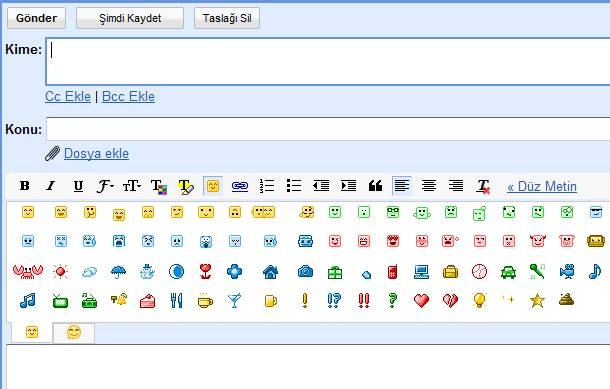Insert the snowman emoticon

point(147,272)
